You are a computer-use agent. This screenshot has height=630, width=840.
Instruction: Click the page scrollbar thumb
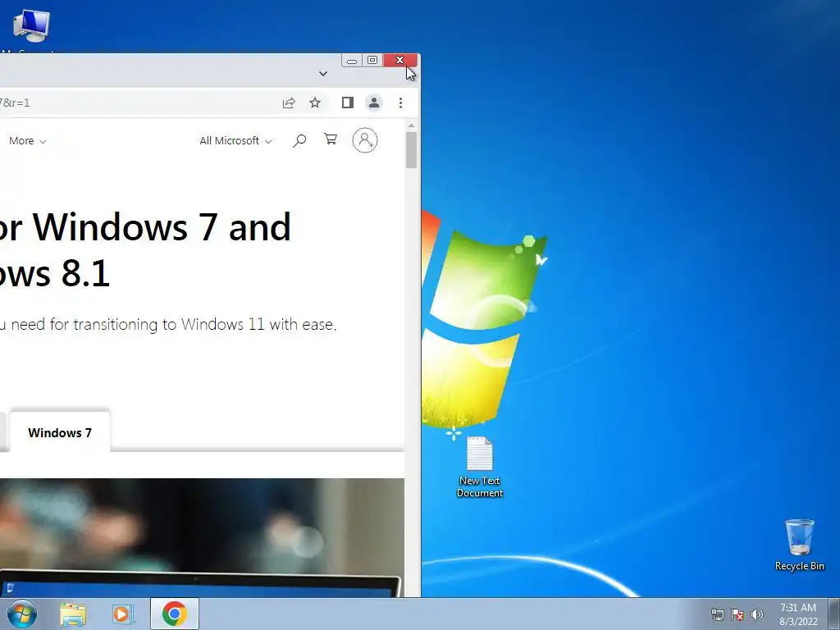click(412, 150)
